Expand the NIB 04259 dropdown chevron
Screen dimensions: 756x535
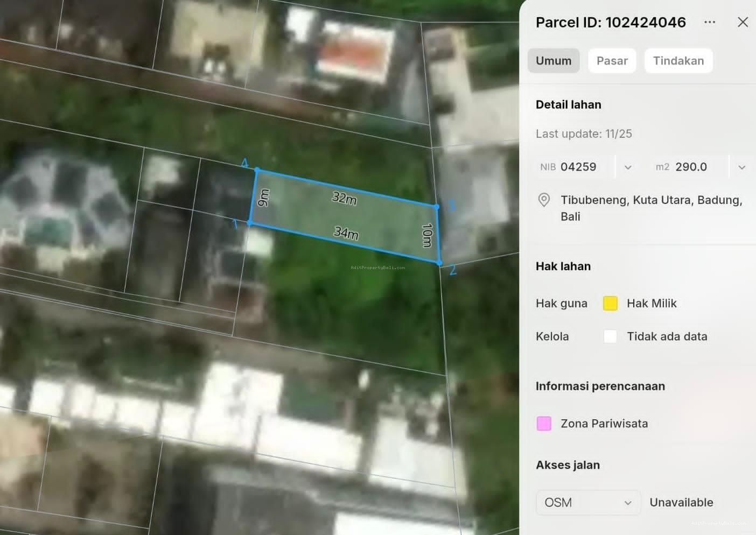(628, 167)
